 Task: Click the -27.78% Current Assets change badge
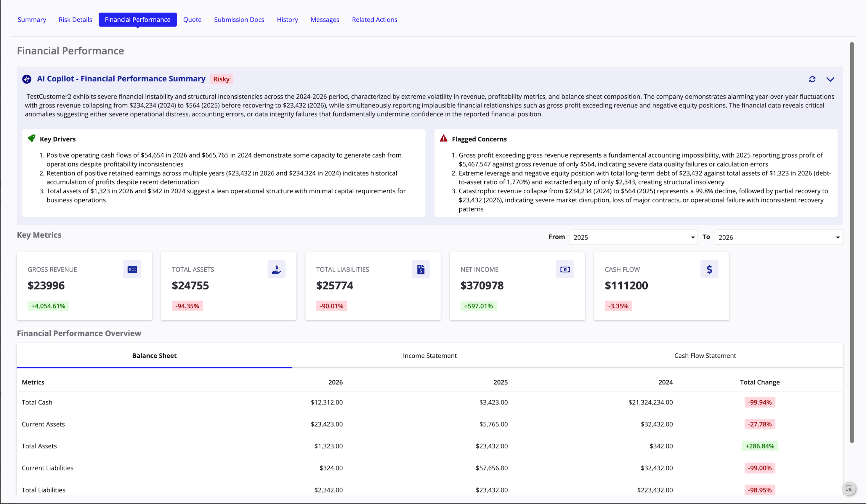coord(760,424)
